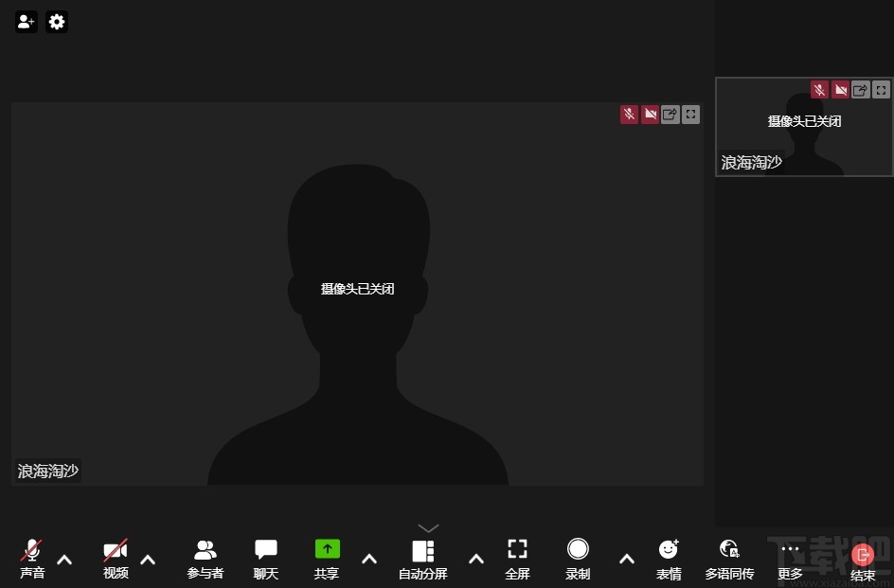The image size is (894, 588).
Task: Expand share options arrow next to 共享
Action: point(369,560)
